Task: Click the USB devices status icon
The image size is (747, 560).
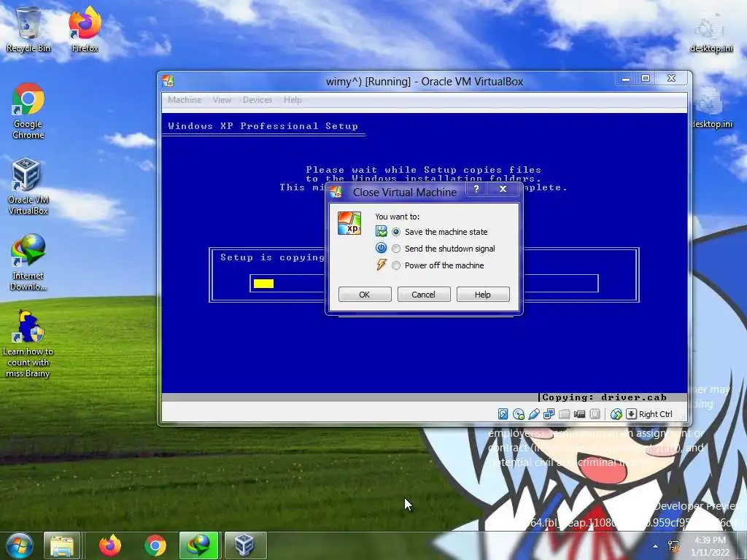Action: point(533,414)
